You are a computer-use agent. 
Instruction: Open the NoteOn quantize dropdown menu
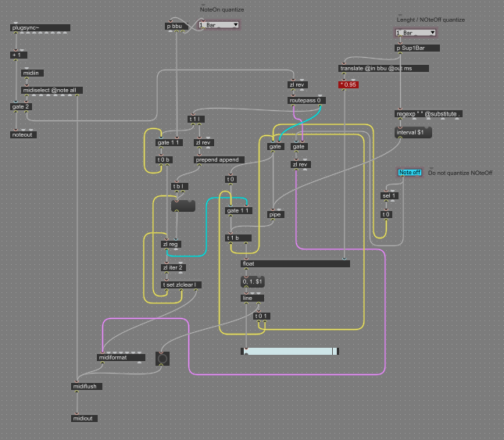tap(219, 25)
